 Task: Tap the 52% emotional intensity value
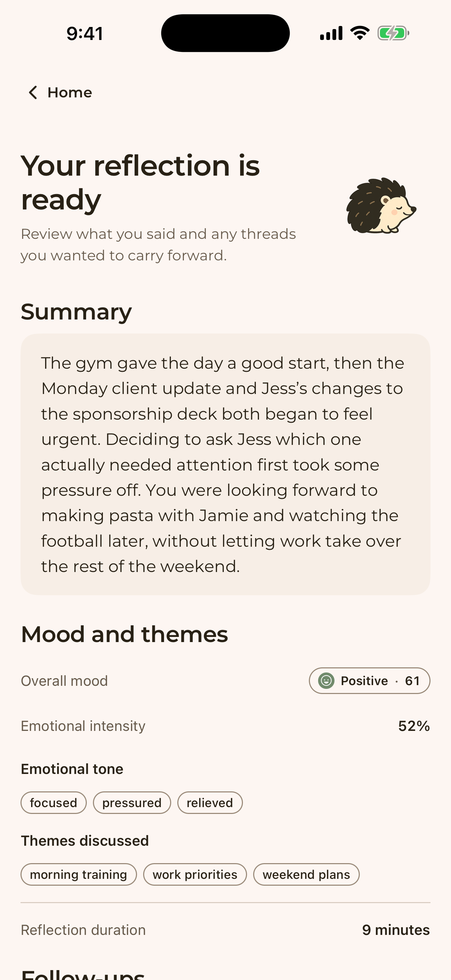point(414,726)
